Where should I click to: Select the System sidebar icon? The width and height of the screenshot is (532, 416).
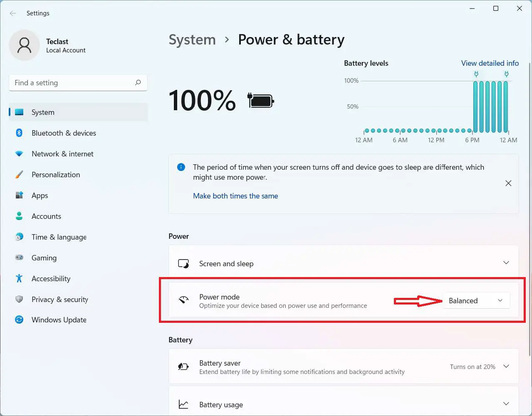pos(19,112)
